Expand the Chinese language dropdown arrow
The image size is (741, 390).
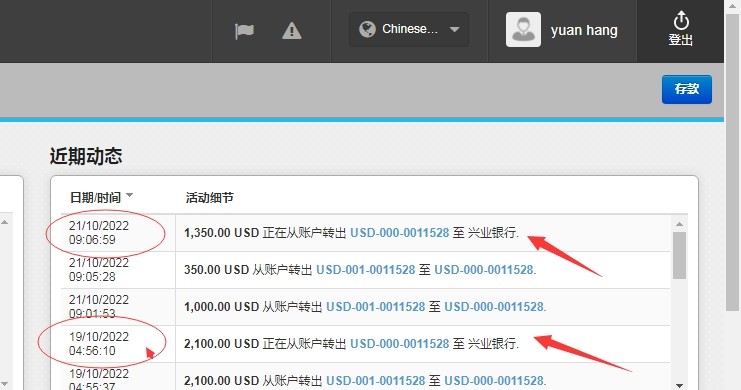(x=455, y=29)
